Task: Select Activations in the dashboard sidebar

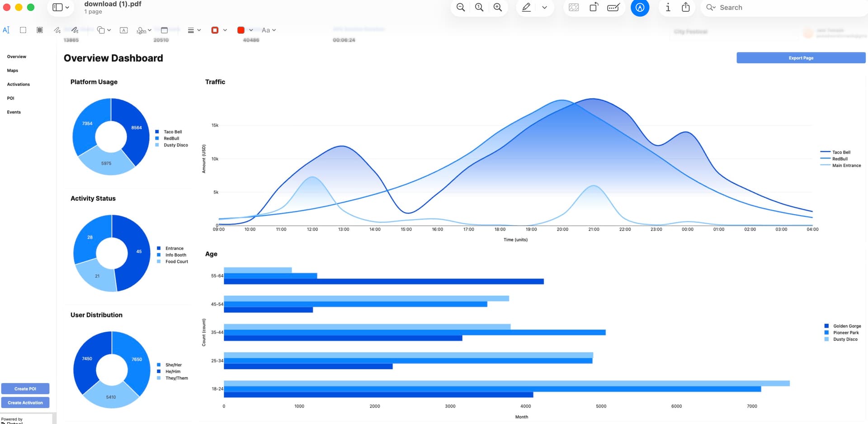Action: click(x=19, y=85)
